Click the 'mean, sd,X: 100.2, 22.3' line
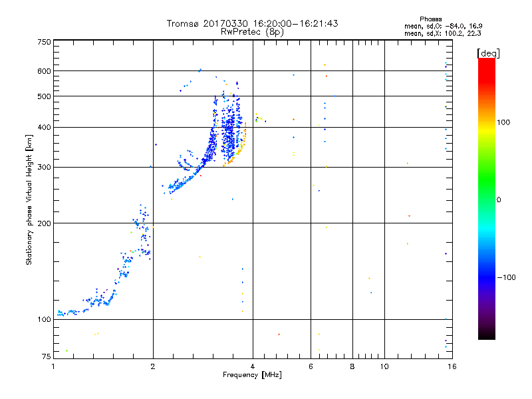Image resolution: width=532 pixels, height=399 pixels. pos(442,33)
